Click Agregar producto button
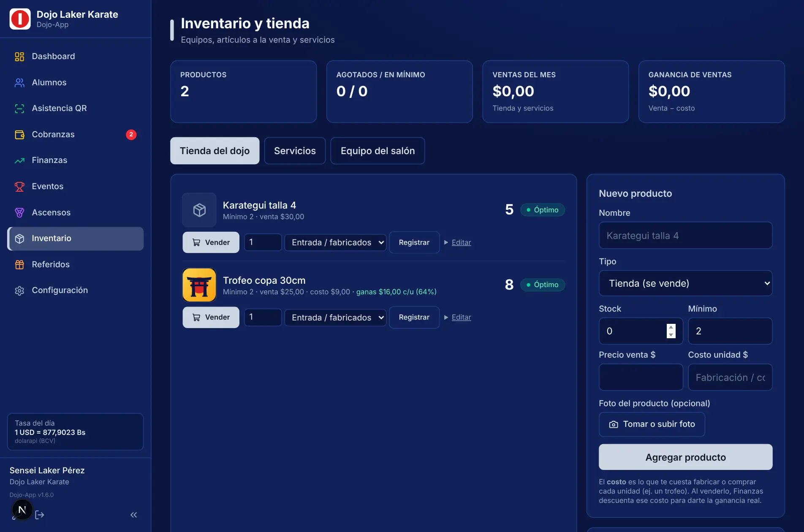 pos(685,457)
